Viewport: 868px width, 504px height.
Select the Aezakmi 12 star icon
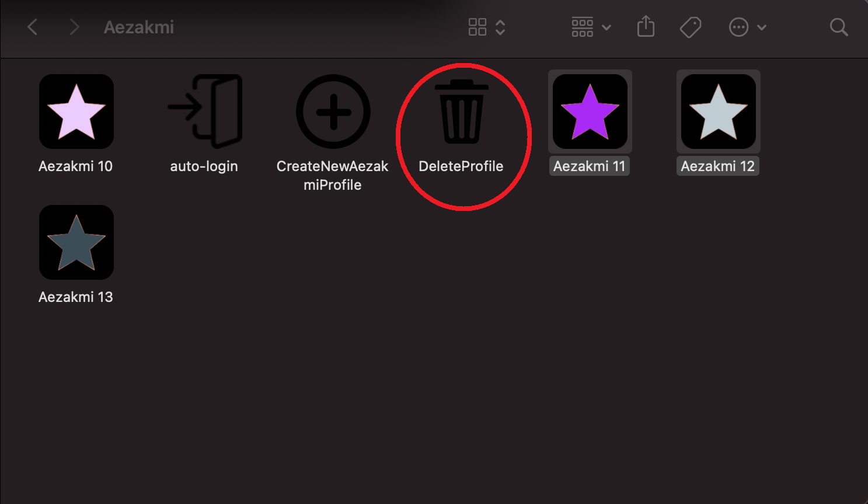[719, 112]
